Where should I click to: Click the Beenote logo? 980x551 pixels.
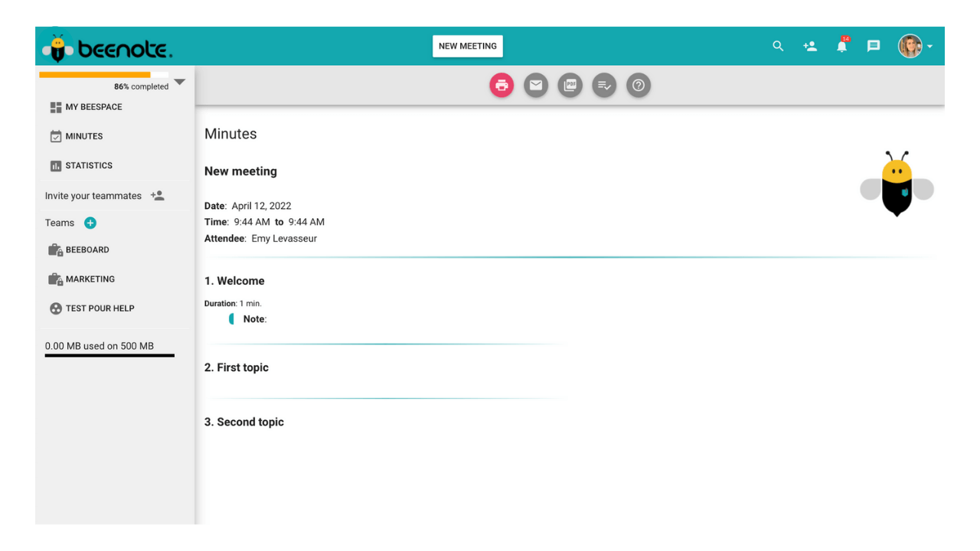tap(107, 47)
